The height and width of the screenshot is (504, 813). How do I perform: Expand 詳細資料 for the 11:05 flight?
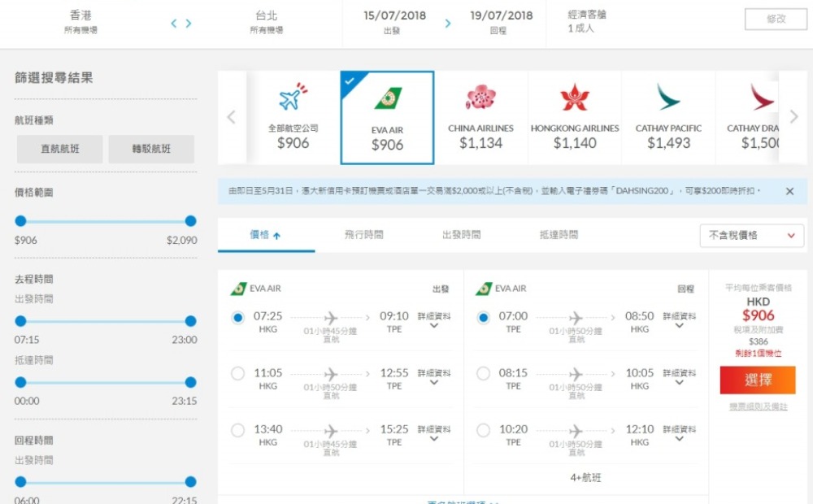pyautogui.click(x=434, y=377)
